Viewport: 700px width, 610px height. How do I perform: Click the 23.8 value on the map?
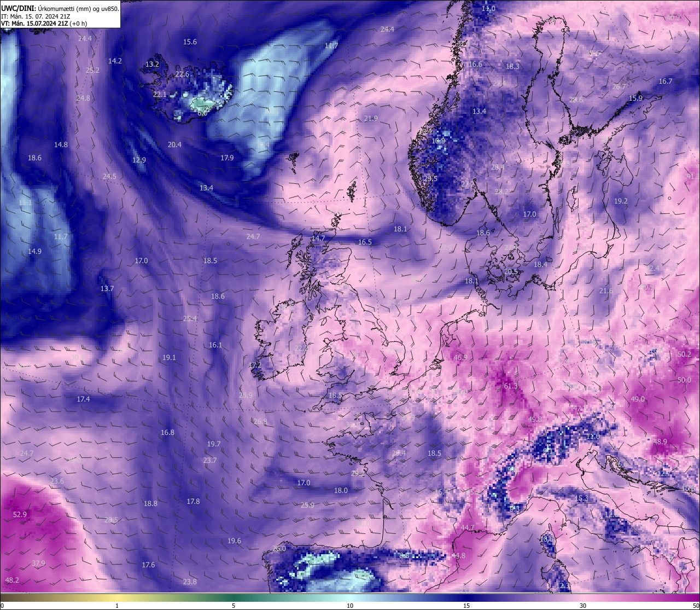(190, 582)
